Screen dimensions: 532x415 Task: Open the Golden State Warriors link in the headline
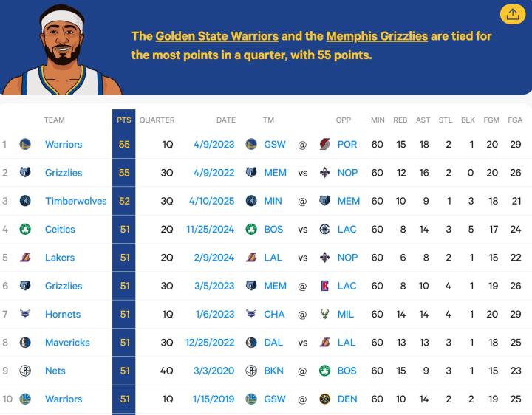[216, 36]
